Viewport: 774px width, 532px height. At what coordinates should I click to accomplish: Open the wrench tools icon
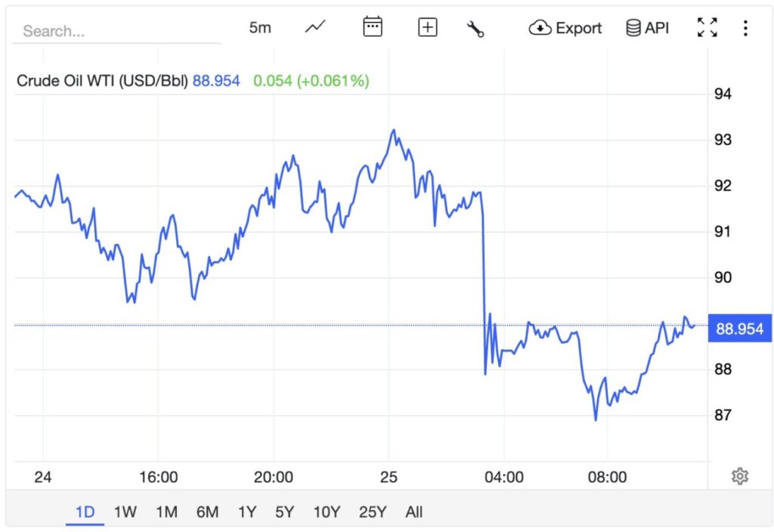click(x=476, y=27)
